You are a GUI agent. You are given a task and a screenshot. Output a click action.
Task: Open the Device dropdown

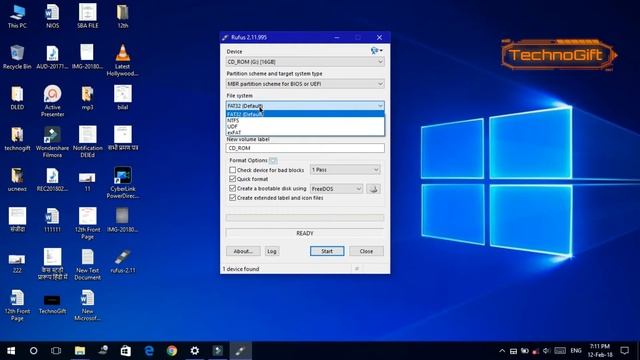(x=305, y=62)
